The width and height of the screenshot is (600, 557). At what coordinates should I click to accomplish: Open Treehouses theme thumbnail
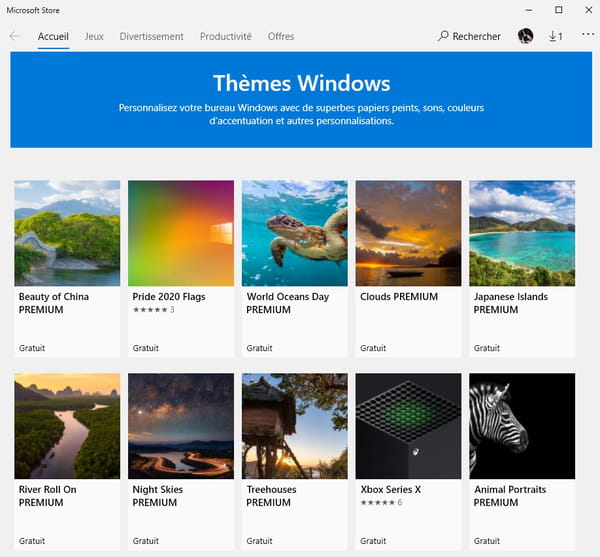[295, 426]
